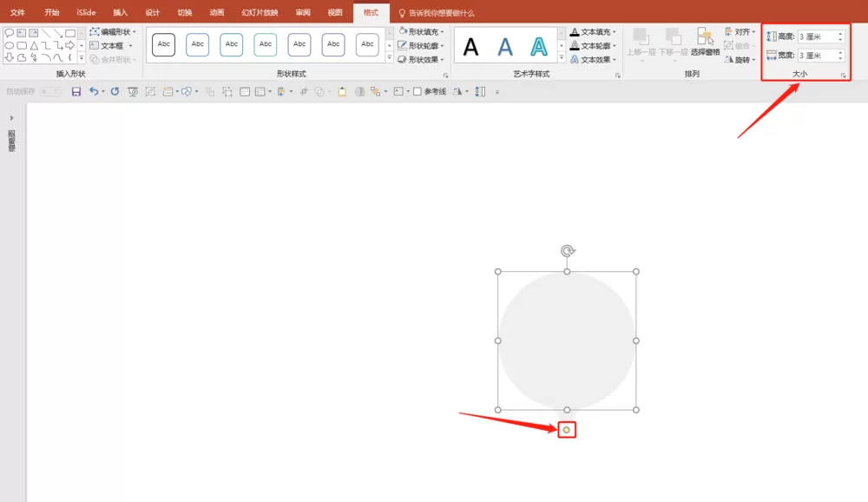This screenshot has height=502, width=868.
Task: Open the 旋转 rotate dropdown
Action: coord(740,59)
